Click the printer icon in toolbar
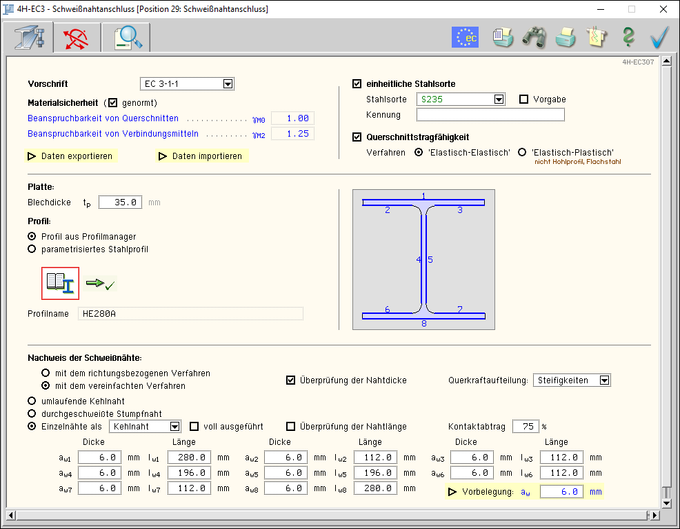The height and width of the screenshot is (529, 680). point(566,38)
